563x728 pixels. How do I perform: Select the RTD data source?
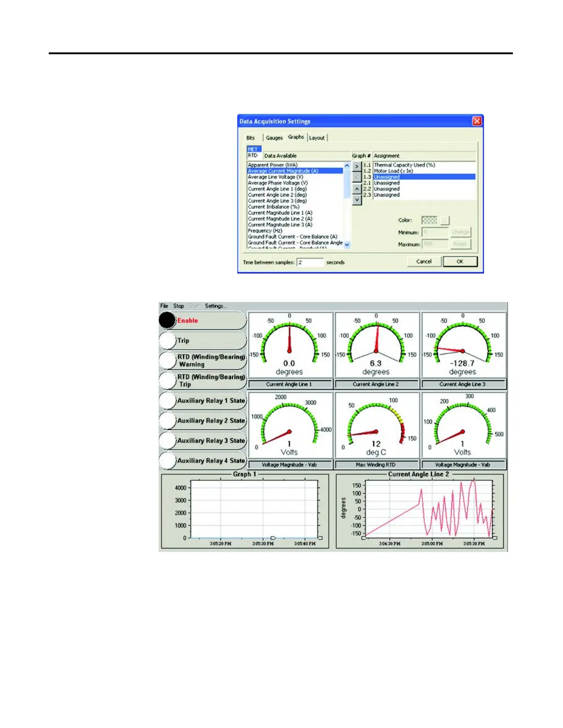254,155
